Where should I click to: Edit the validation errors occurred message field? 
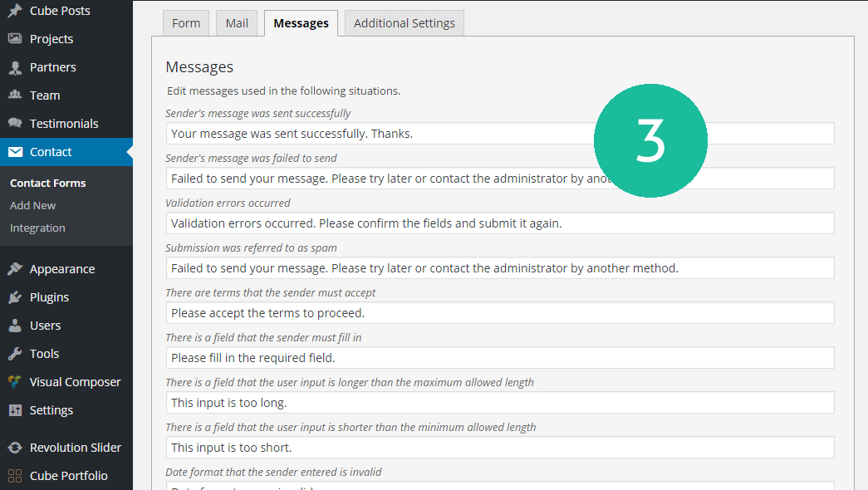[x=499, y=223]
